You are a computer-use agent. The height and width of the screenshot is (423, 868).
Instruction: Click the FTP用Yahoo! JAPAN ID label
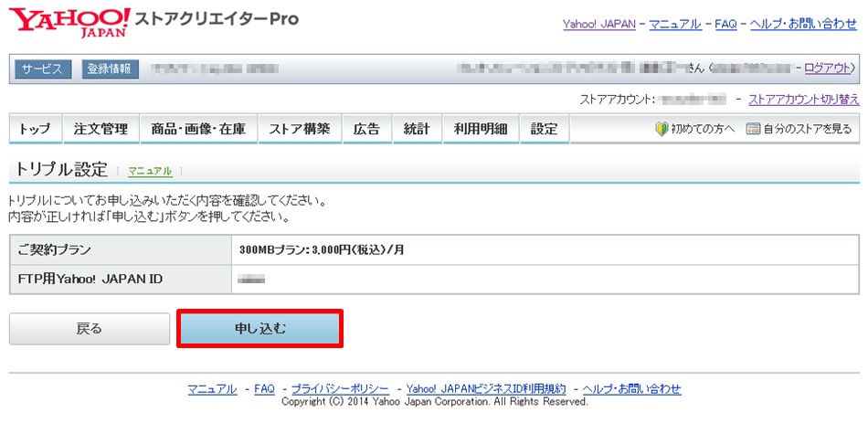click(x=90, y=279)
